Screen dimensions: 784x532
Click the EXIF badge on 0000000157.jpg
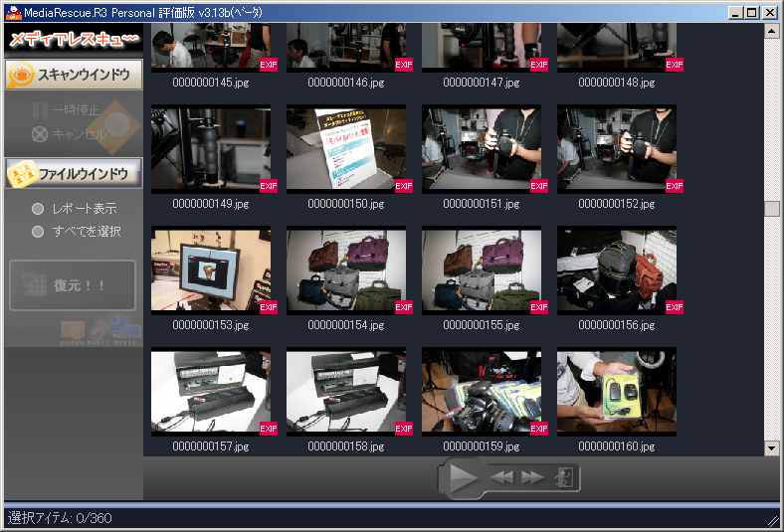coord(269,429)
